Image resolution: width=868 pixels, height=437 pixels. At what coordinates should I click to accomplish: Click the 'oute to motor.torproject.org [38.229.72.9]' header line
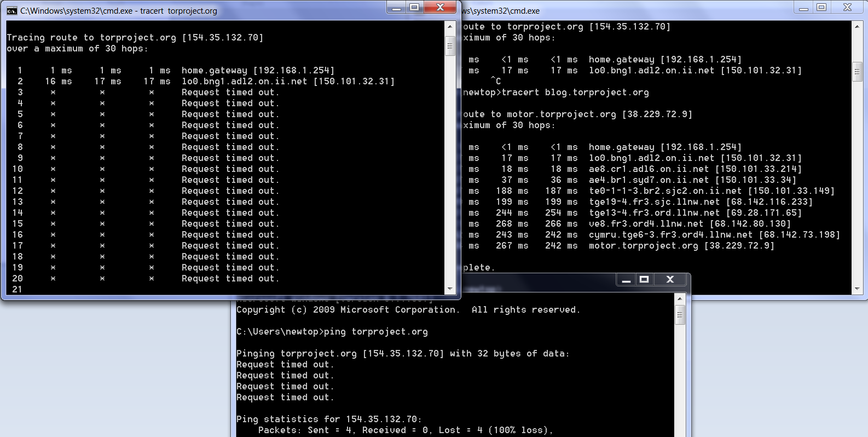pyautogui.click(x=577, y=114)
